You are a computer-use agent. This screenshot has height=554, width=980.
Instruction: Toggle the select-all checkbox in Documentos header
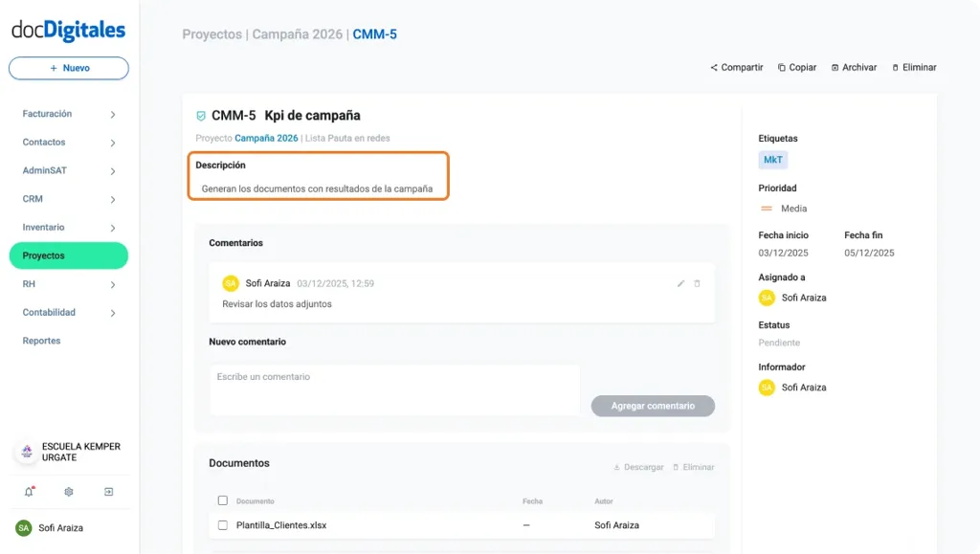tap(223, 500)
